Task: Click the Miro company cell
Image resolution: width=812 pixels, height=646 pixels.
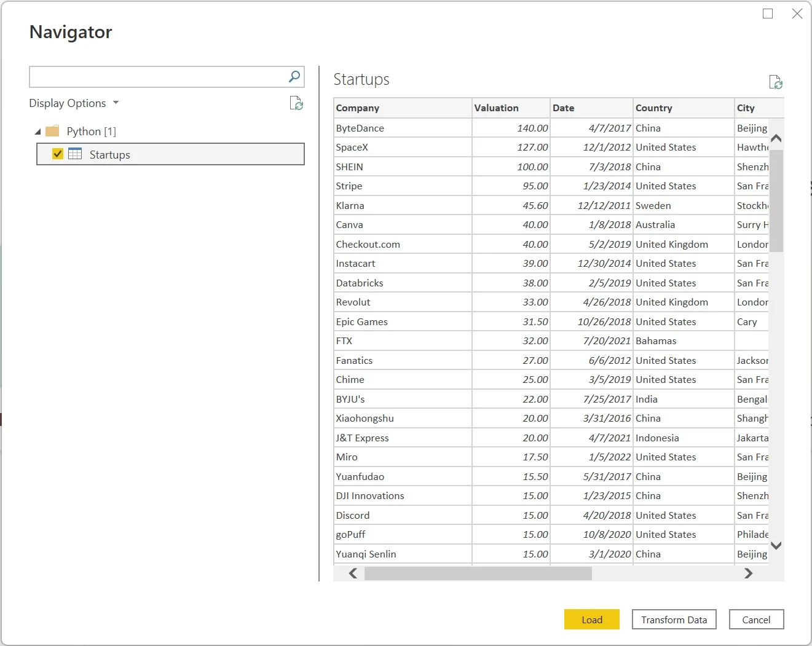Action: point(403,457)
